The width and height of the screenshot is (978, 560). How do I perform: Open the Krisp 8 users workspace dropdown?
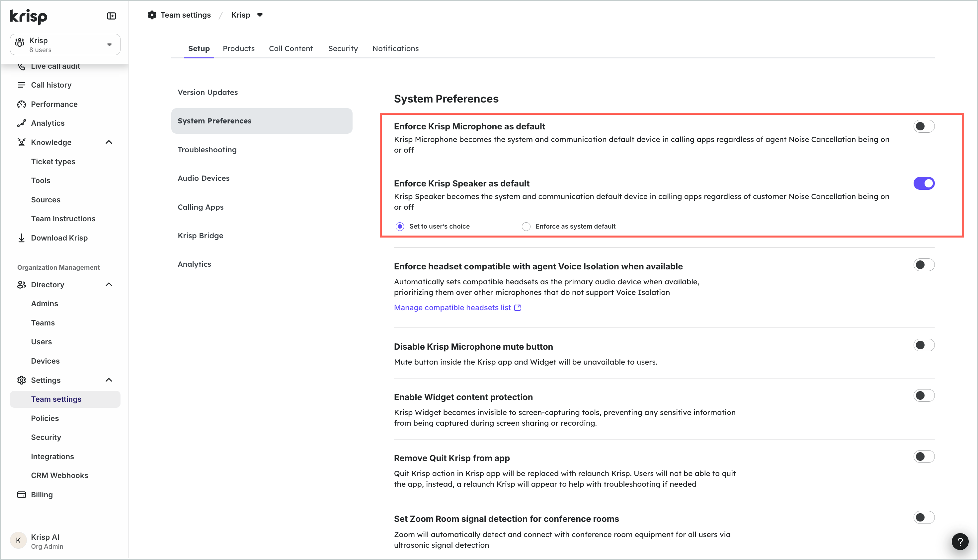click(65, 44)
